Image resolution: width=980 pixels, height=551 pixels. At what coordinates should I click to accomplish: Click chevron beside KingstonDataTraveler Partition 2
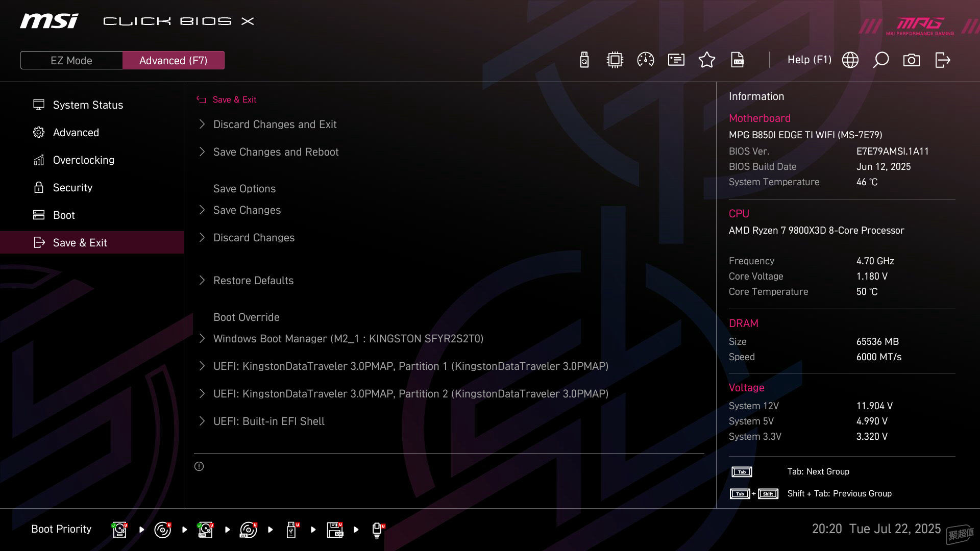tap(202, 393)
